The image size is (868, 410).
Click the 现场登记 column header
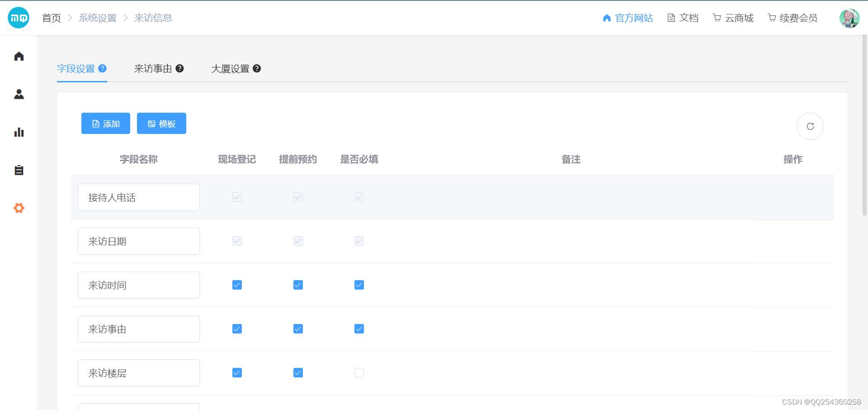coord(237,159)
